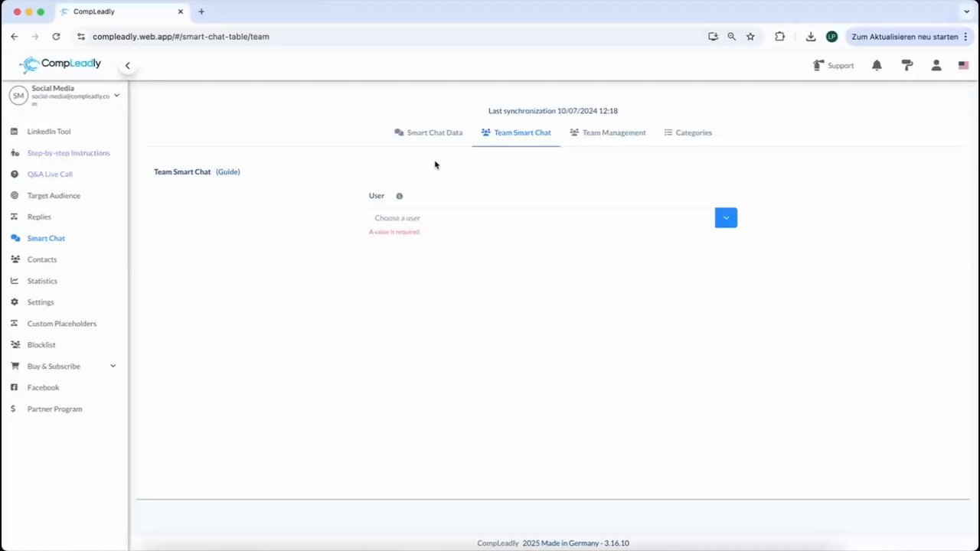The width and height of the screenshot is (980, 551).
Task: Click the Blocklist icon in the sidebar
Action: (x=15, y=345)
